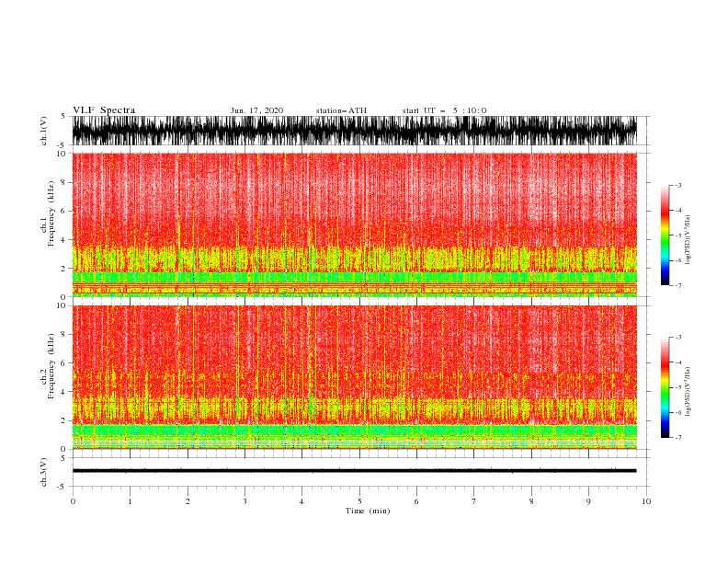728x563 pixels.
Task: Click the "10" kHz tick of ch.1 spectrogram
Action: (61, 154)
